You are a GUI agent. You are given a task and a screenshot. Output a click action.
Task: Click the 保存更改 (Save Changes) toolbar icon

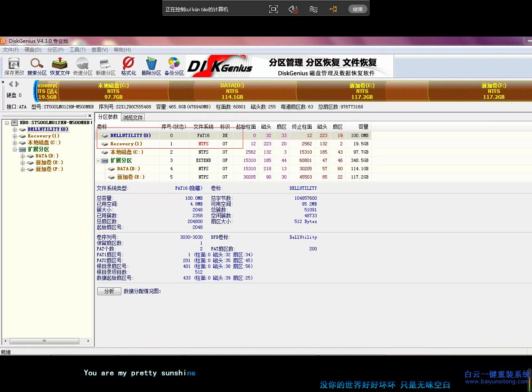point(13,66)
